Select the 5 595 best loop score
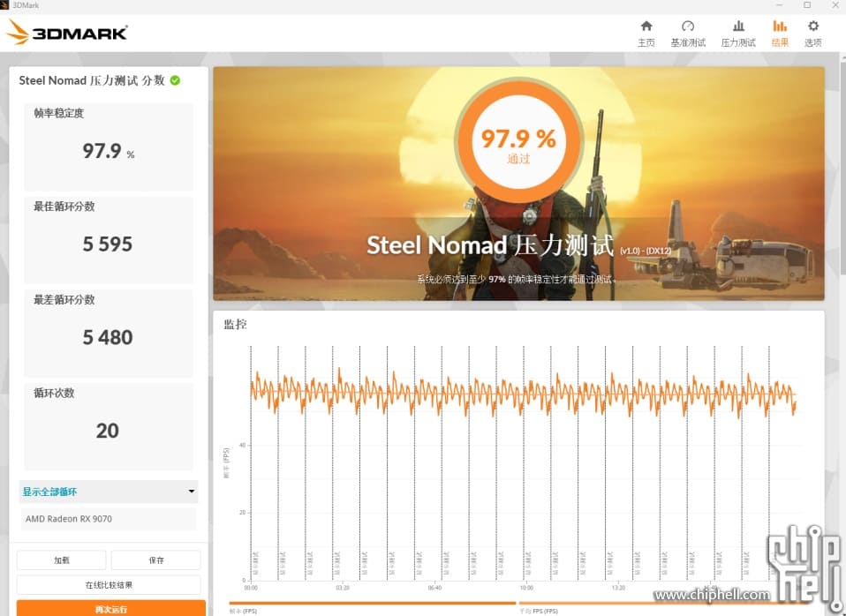 pos(108,244)
